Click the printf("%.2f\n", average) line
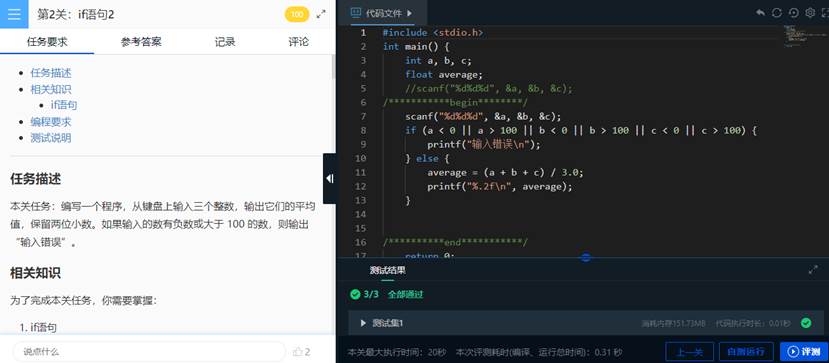This screenshot has width=829, height=363. point(500,186)
